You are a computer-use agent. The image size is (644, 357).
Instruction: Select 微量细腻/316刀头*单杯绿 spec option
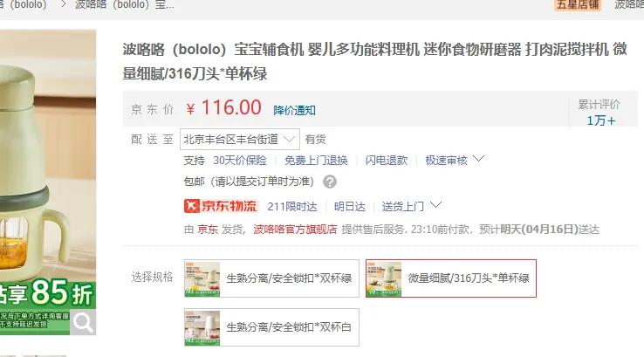[x=451, y=278]
